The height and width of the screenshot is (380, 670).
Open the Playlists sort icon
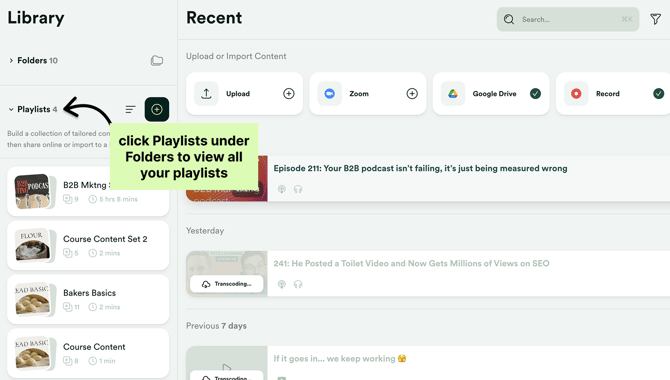click(130, 109)
